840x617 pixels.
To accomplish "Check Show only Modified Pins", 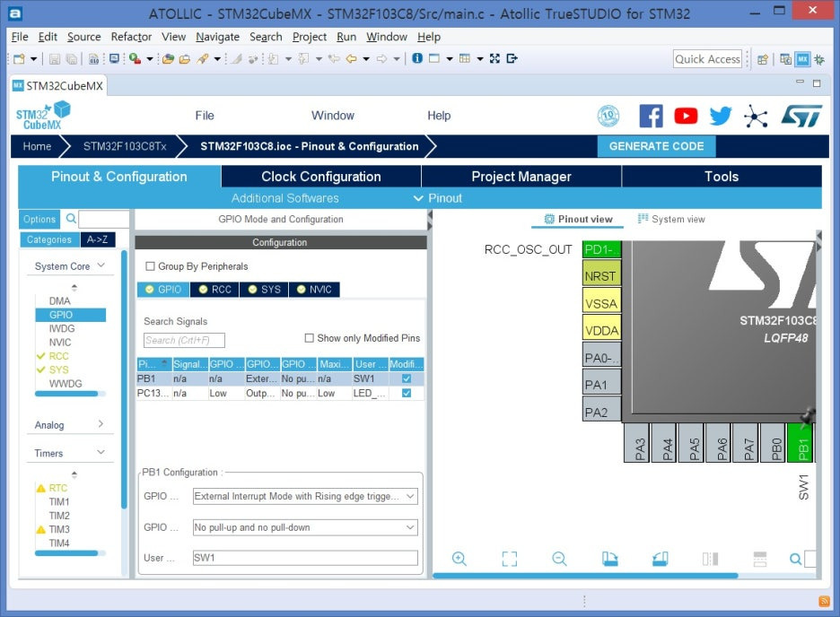I will [309, 338].
